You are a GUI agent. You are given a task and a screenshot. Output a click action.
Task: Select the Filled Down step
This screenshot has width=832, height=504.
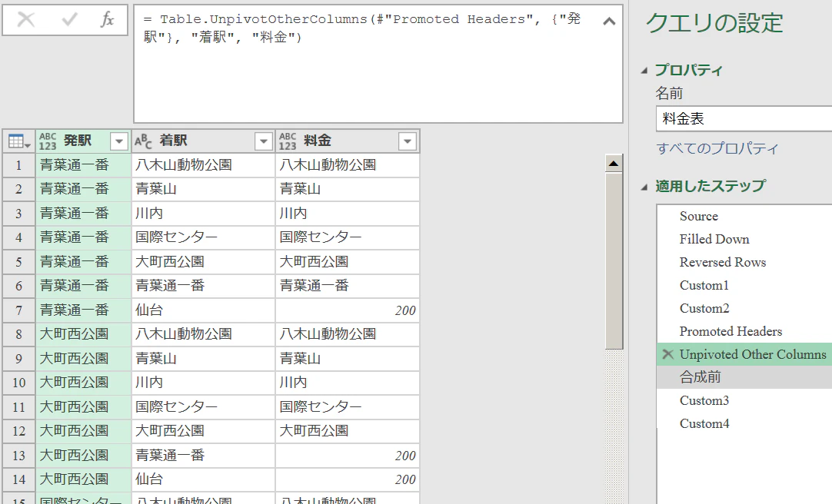[714, 239]
